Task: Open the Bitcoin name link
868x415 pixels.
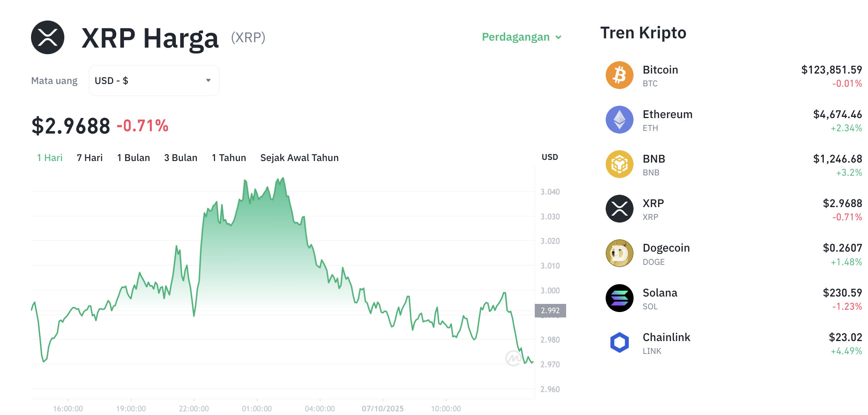Action: coord(660,70)
